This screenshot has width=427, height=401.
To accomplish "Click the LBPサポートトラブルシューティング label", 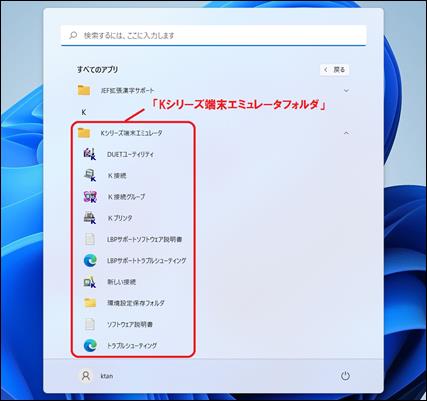I will click(x=146, y=261).
